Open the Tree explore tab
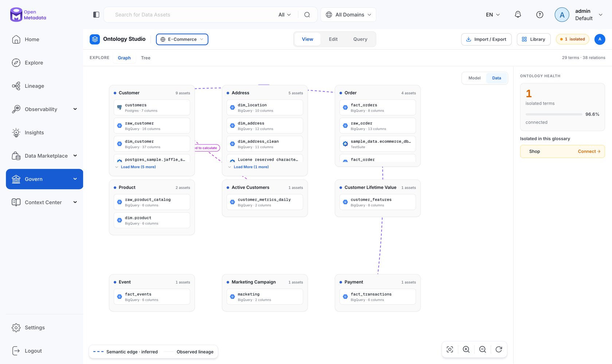Screen dimensions: 612x364 pyautogui.click(x=146, y=58)
